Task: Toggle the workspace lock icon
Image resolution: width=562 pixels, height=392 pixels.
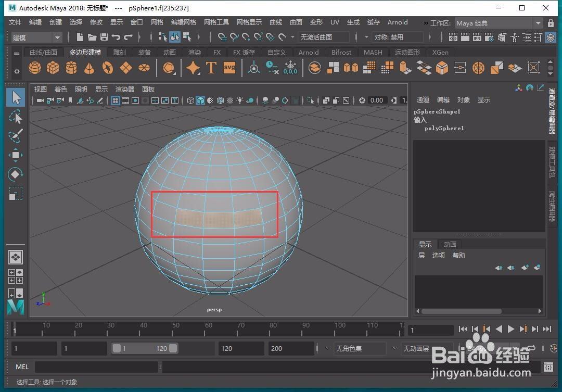Action: click(x=551, y=23)
